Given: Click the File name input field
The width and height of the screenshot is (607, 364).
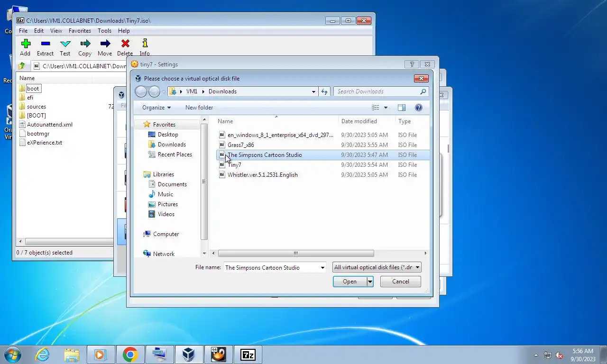Looking at the screenshot, I should coord(271,267).
